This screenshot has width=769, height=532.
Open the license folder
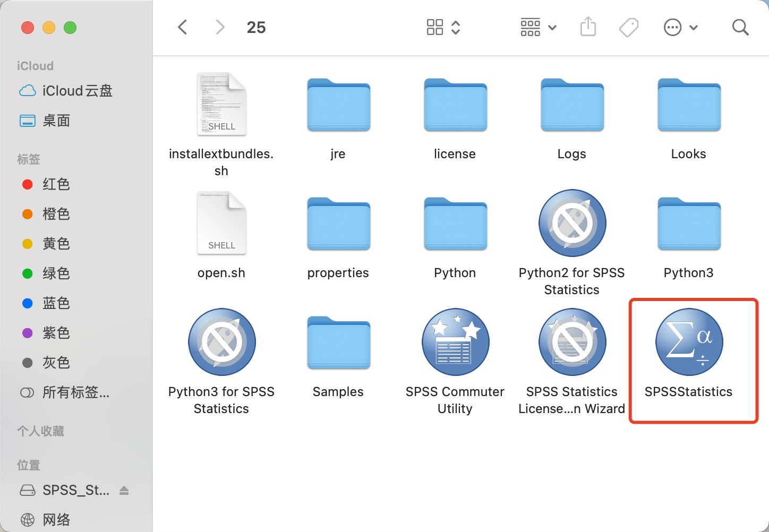pyautogui.click(x=455, y=105)
